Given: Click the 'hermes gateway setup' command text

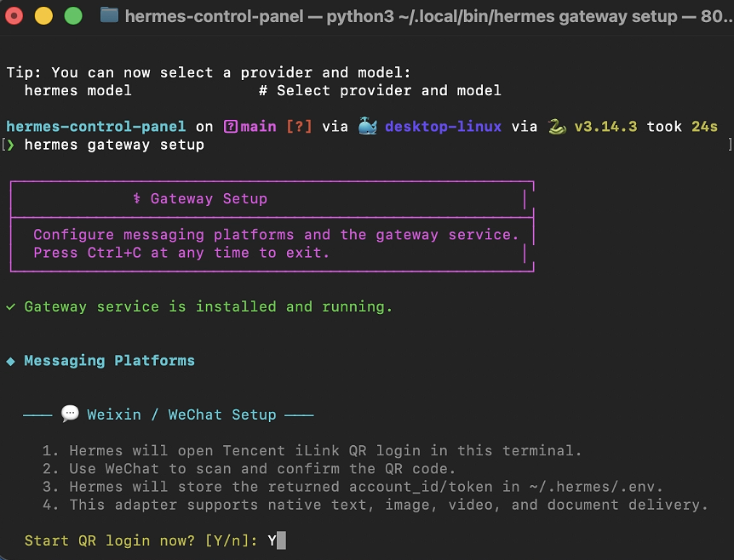Looking at the screenshot, I should pyautogui.click(x=114, y=145).
